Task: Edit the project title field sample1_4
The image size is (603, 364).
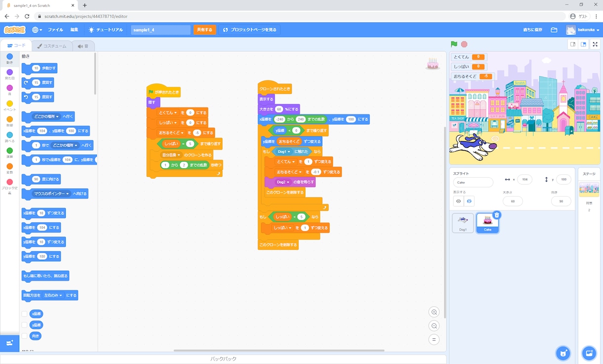Action: tap(161, 30)
